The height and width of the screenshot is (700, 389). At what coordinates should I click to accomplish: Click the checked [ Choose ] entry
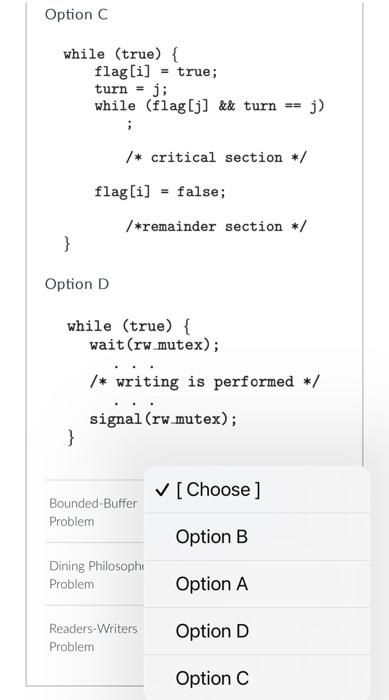257,490
